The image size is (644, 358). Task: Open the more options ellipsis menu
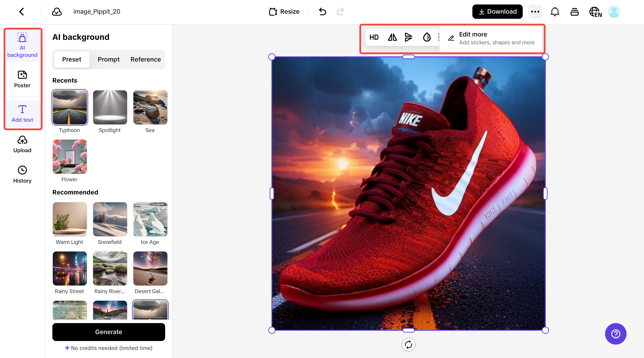point(535,11)
